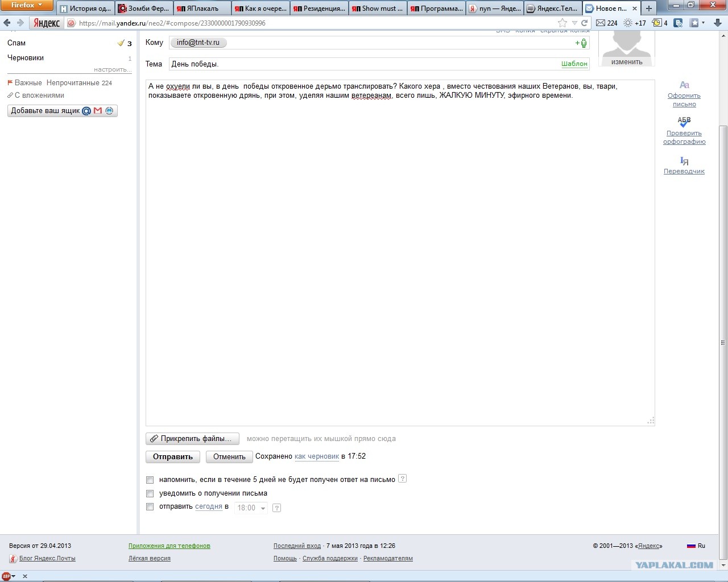The image size is (728, 582).
Task: Open the 'Приложения для телефонов' link
Action: click(x=169, y=546)
